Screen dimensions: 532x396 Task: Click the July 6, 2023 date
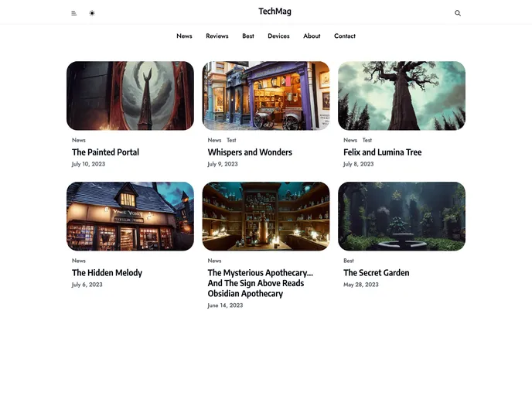[87, 285]
